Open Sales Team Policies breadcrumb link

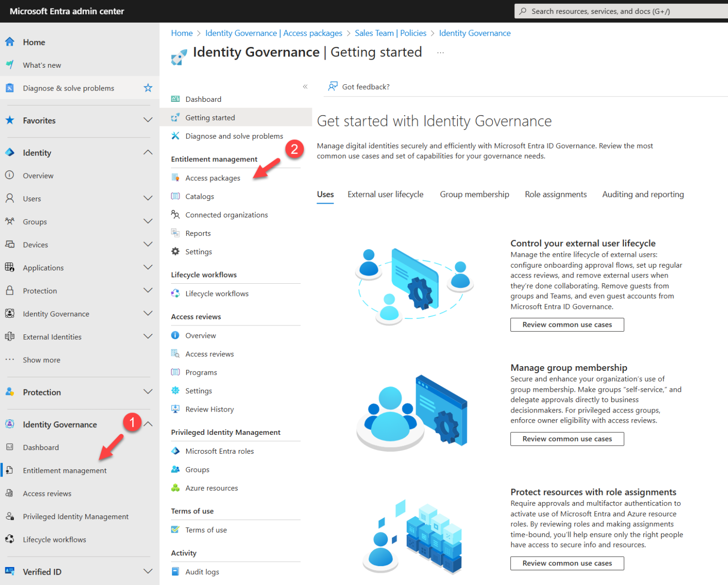pyautogui.click(x=391, y=33)
